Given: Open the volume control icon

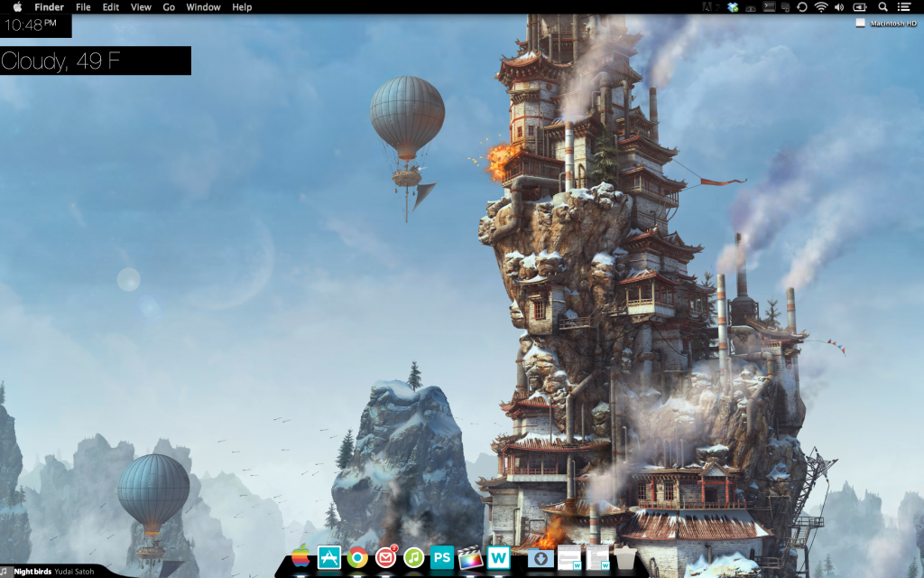Looking at the screenshot, I should tap(839, 7).
